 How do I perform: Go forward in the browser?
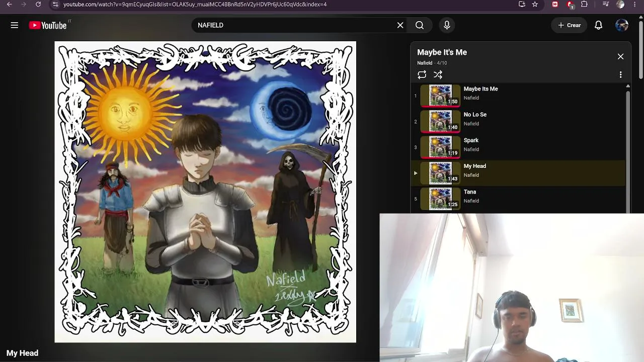24,5
